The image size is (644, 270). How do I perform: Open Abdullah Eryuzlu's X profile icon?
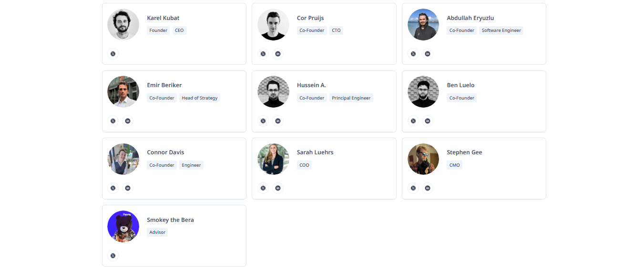[413, 54]
